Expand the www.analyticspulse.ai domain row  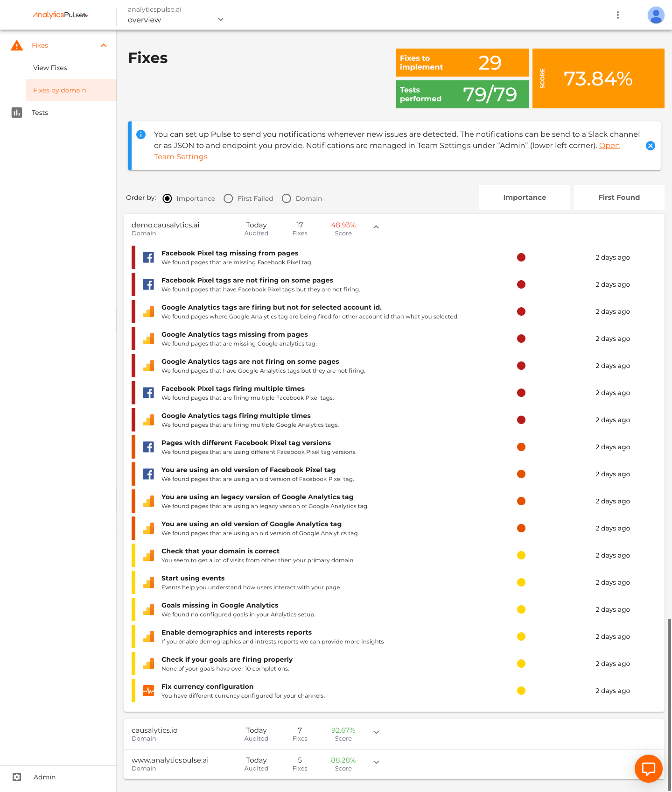(376, 762)
